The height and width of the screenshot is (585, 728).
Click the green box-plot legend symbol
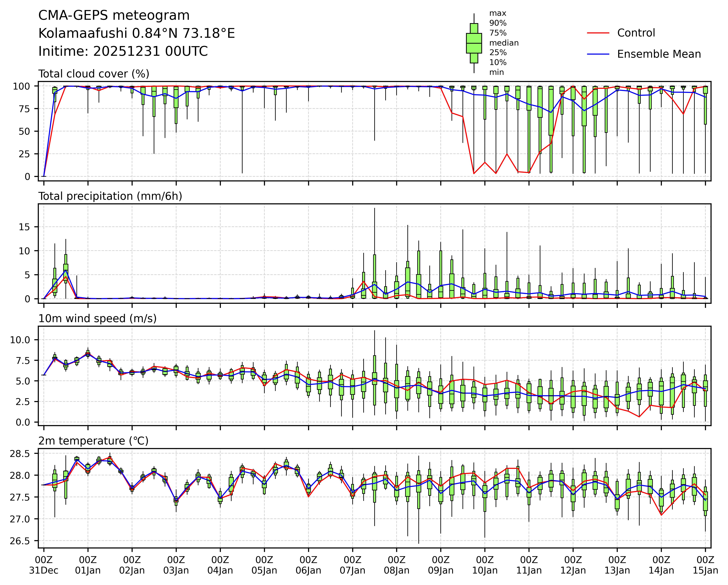[x=474, y=43]
